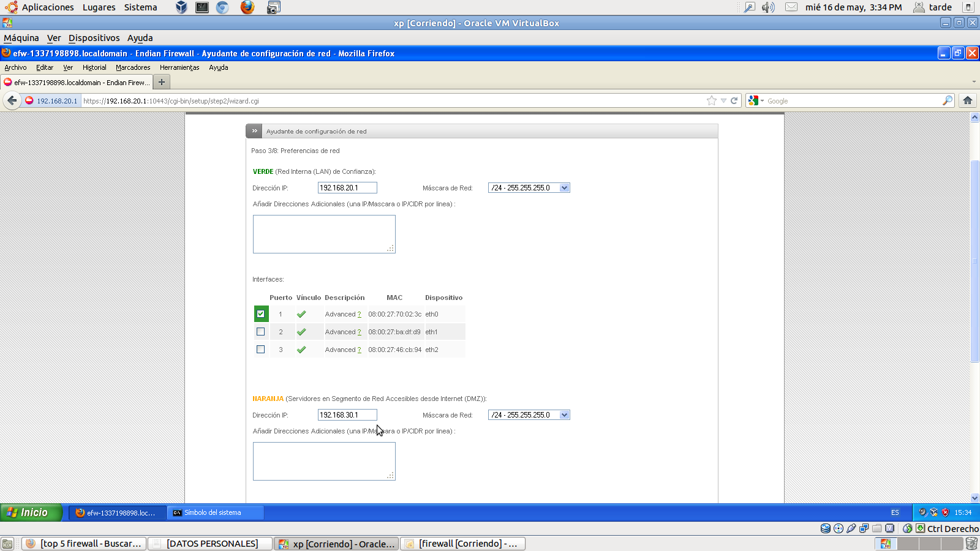
Task: Check Puerto 2 interface eth1
Action: click(261, 331)
